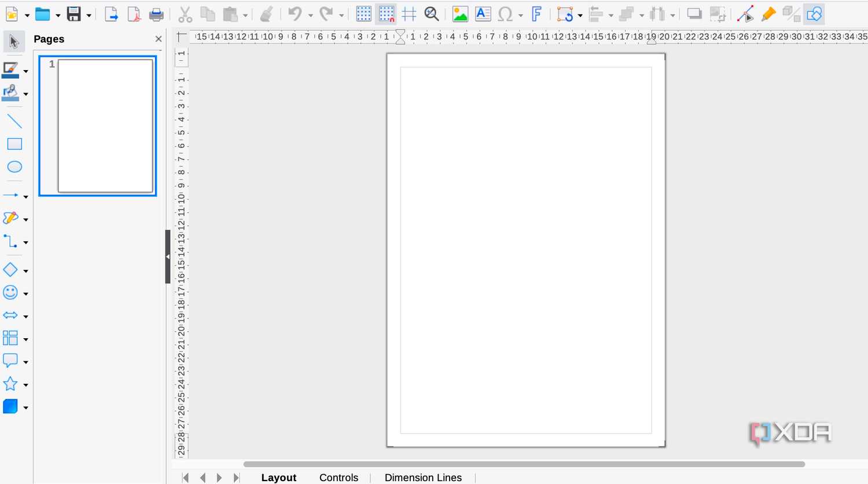Viewport: 868px width, 484px height.
Task: Click the Distribute Selection icon
Action: tap(657, 14)
